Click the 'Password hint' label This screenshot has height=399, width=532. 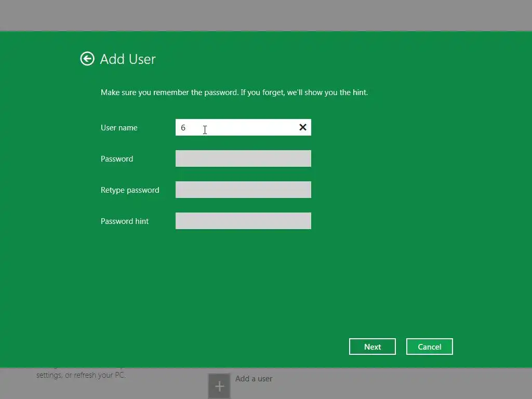pos(125,221)
